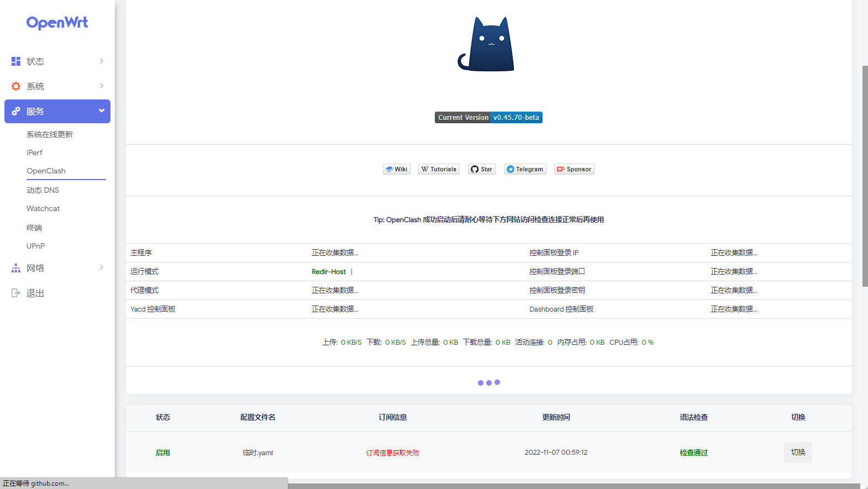This screenshot has width=868, height=489.
Task: Click the 主程序 row label
Action: [x=141, y=253]
